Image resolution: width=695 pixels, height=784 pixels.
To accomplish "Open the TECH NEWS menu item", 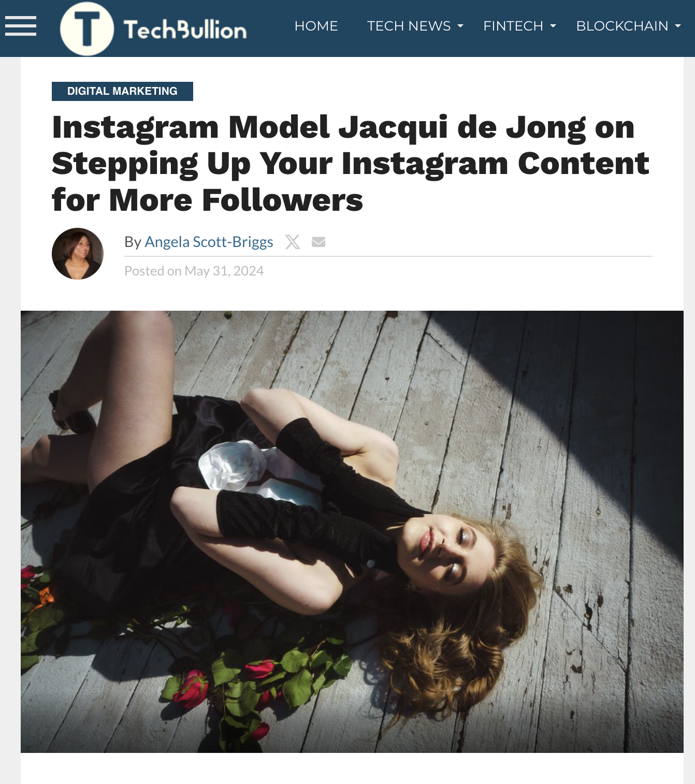I will 409,26.
